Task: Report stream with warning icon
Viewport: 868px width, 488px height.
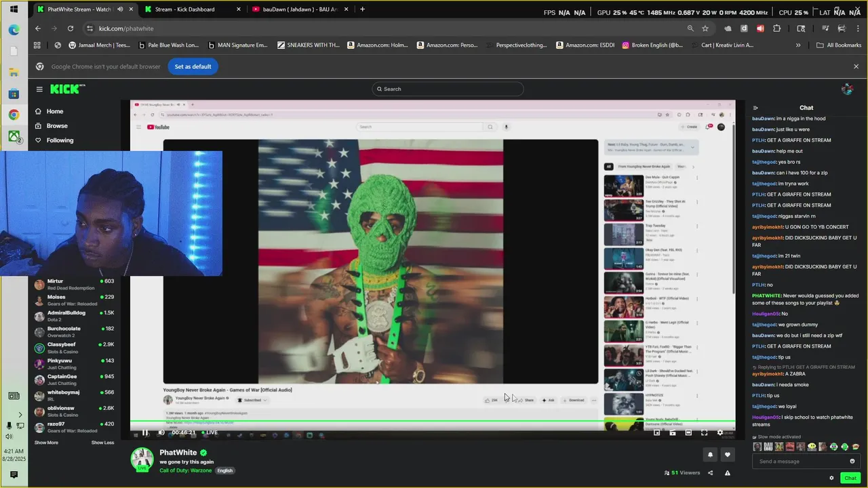Action: [728, 473]
